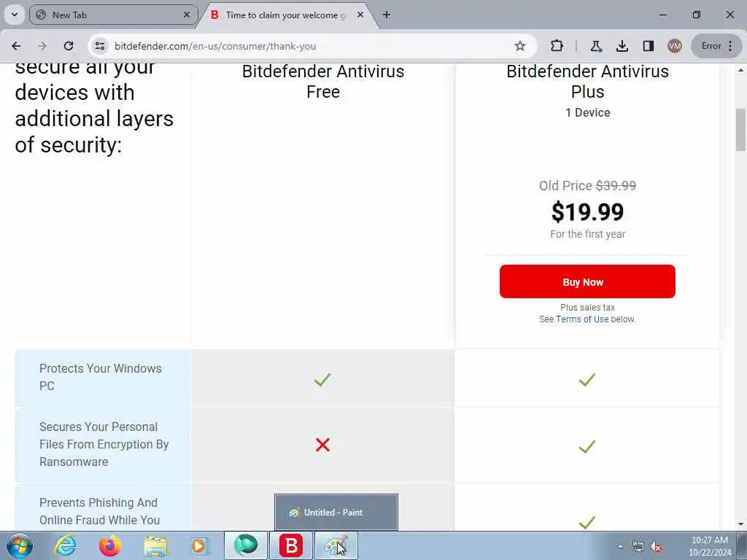Click the scrollbar down arrow
Screen dimensions: 747x560
pos(740,524)
